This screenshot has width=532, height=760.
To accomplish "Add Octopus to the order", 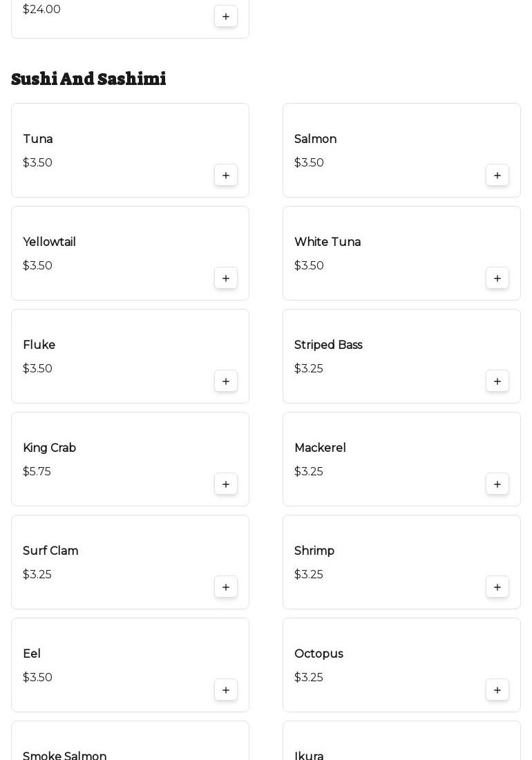I will (x=497, y=690).
